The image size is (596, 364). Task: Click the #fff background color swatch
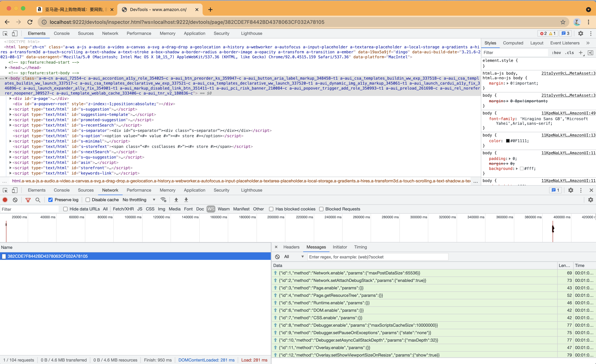point(522,168)
